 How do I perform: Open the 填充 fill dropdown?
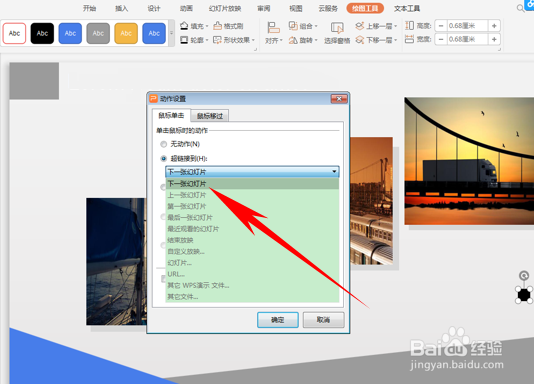coord(194,26)
